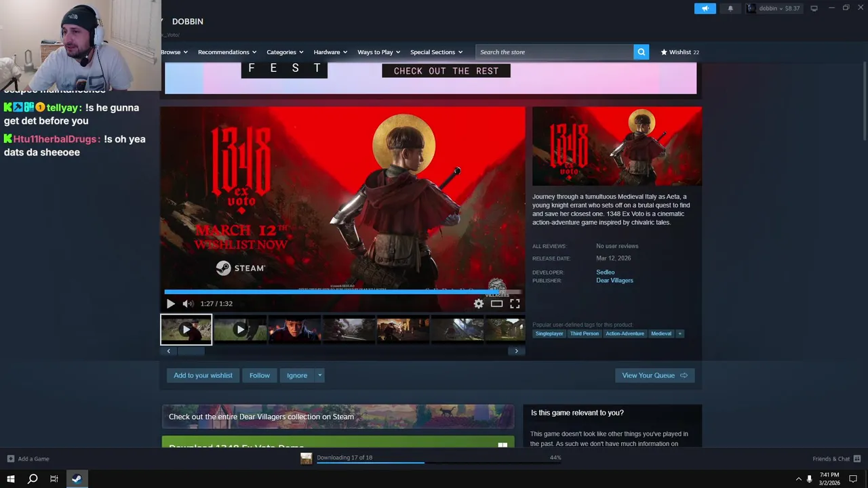This screenshot has height=488, width=868.
Task: Open the Windows Start menu
Action: point(11,479)
